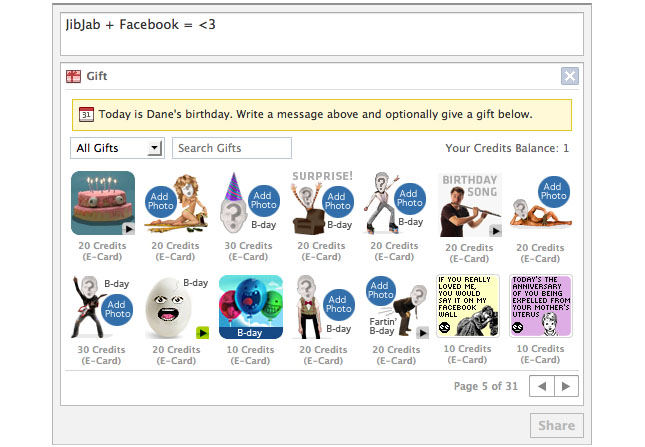
Task: Choose the colorful balloons B-day e-card
Action: click(249, 307)
